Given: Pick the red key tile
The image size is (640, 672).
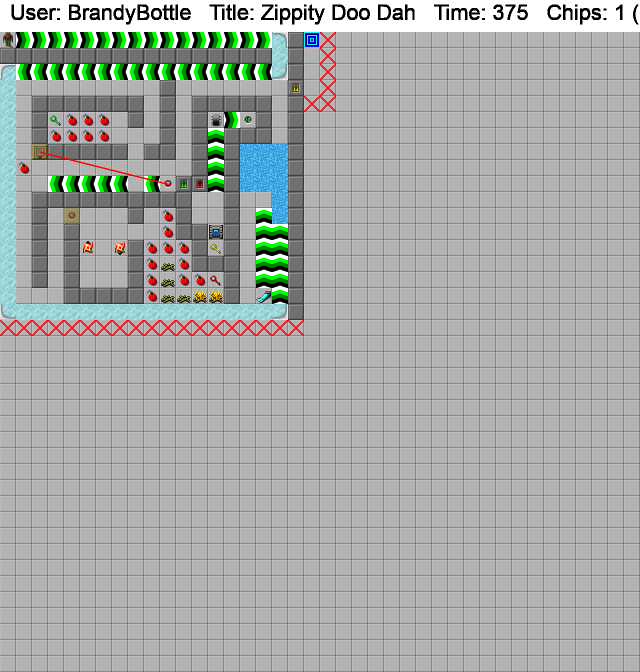Looking at the screenshot, I should point(216,280).
